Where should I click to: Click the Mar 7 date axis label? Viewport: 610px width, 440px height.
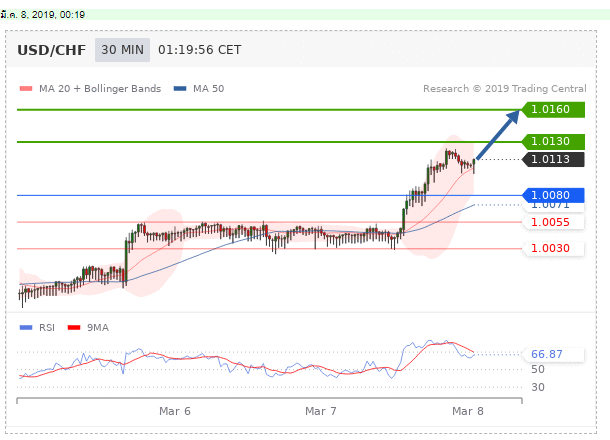[x=321, y=411]
